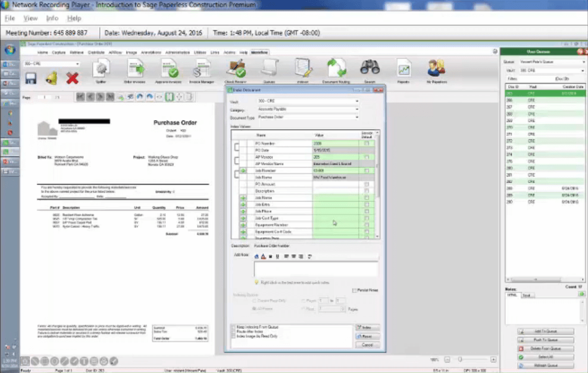Viewport: 588px width, 373px height.
Task: Toggle Session Default checkbox for Job Cost Type
Action: [367, 218]
